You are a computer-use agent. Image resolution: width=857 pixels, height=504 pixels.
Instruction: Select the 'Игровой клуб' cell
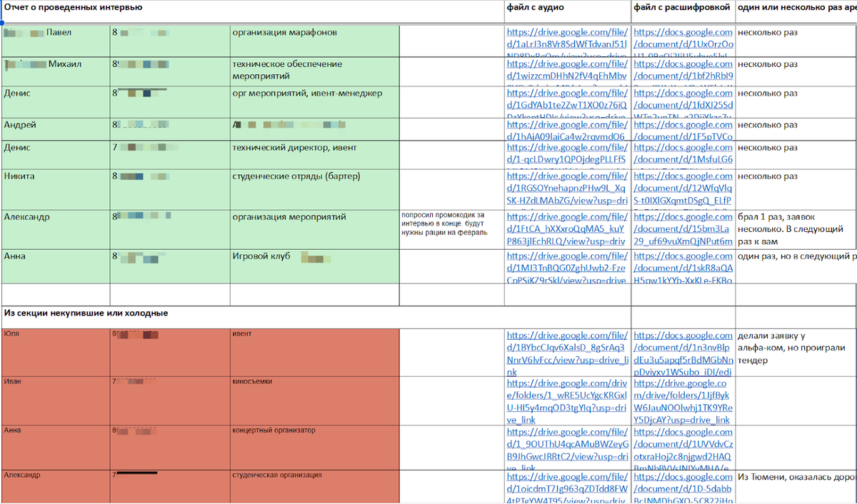pyautogui.click(x=314, y=267)
